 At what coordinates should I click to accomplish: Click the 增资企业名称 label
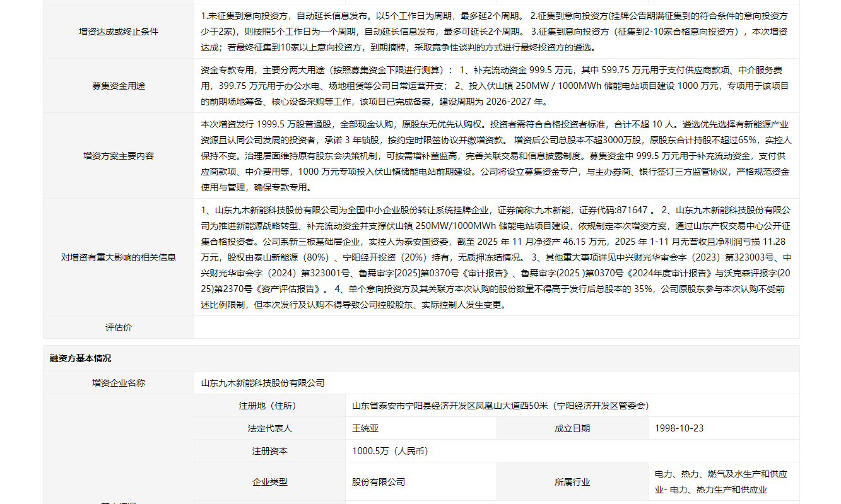[119, 383]
